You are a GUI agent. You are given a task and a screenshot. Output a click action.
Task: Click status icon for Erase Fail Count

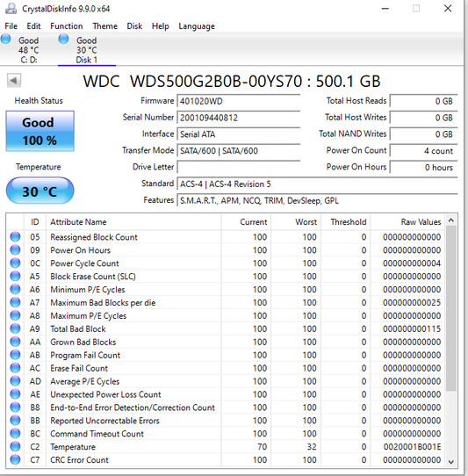[15, 368]
